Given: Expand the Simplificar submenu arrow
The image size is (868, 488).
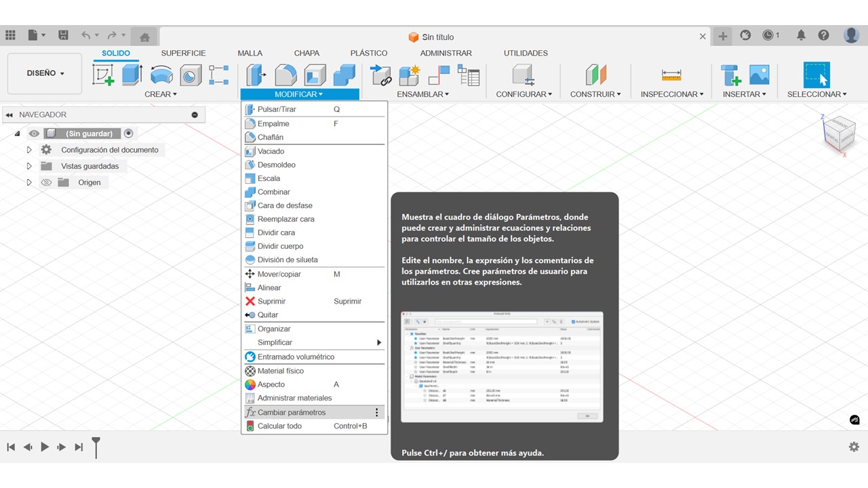Looking at the screenshot, I should (x=379, y=343).
